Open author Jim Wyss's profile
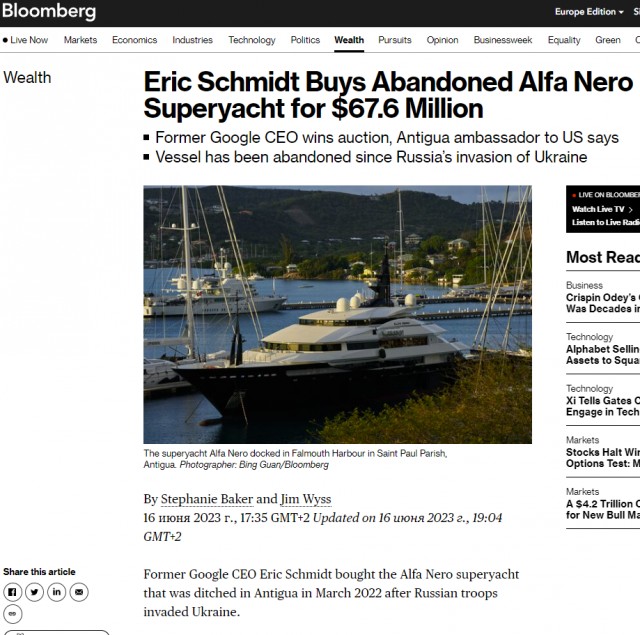 (306, 499)
